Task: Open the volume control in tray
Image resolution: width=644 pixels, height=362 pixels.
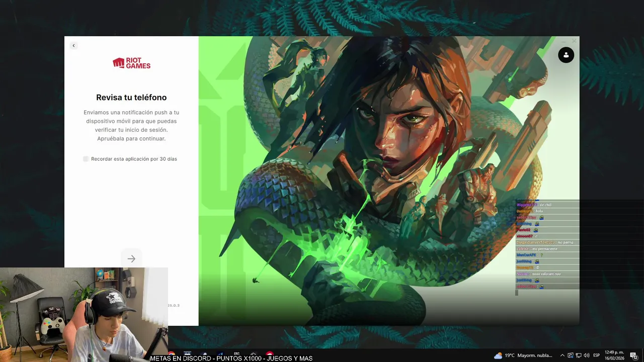Action: (x=587, y=355)
